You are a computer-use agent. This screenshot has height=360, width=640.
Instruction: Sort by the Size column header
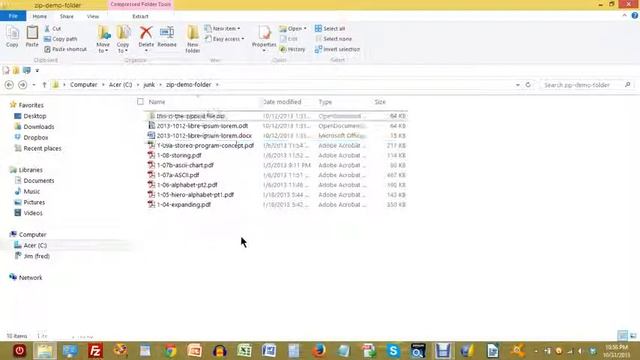pyautogui.click(x=380, y=102)
